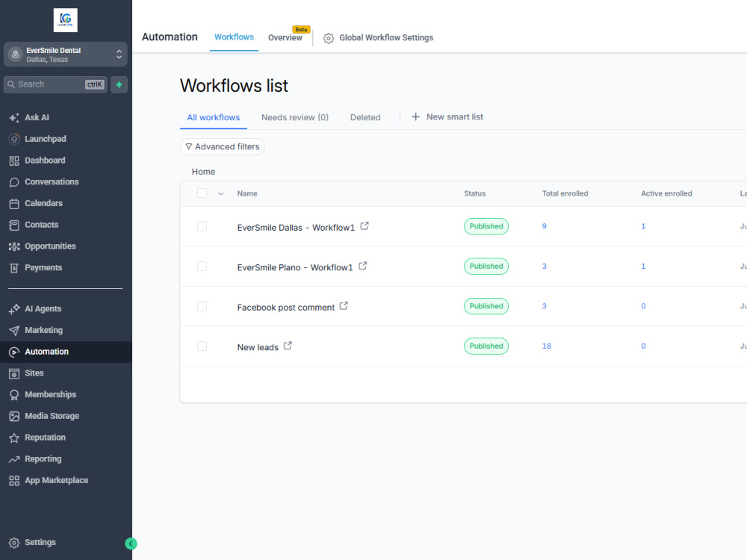Image resolution: width=747 pixels, height=560 pixels.
Task: Click active enrolled 0 for Facebook post comment
Action: point(643,306)
